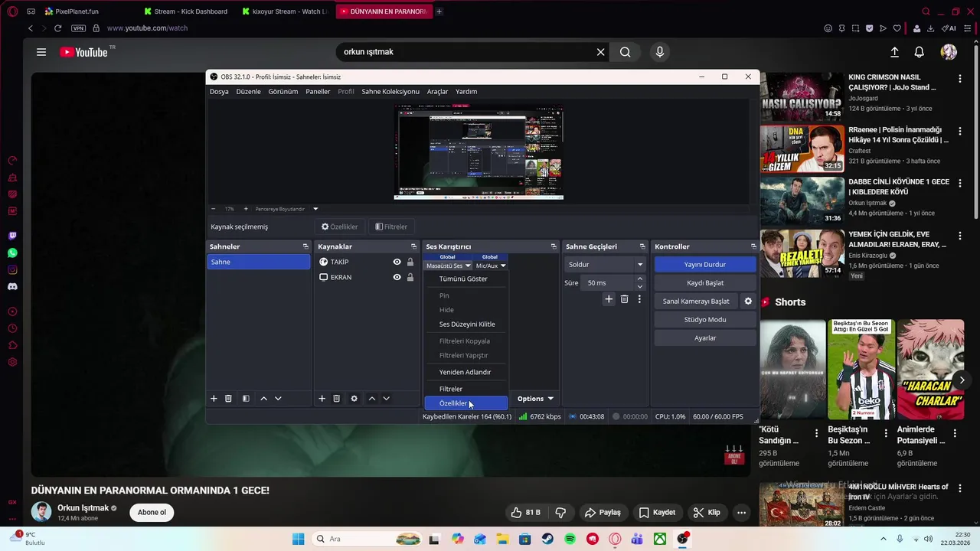Move the scene down in the Sahneler toolbar
Image resolution: width=980 pixels, height=551 pixels.
(278, 399)
